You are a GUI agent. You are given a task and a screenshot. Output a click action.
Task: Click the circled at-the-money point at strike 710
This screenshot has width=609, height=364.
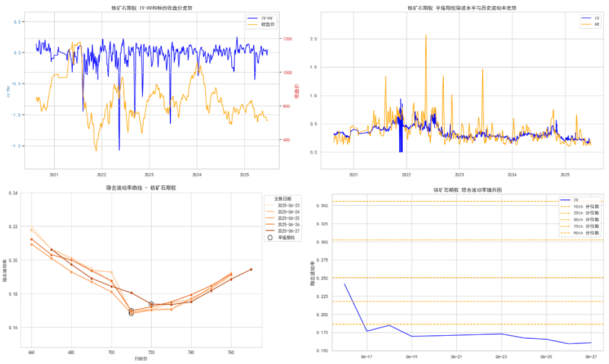click(131, 312)
